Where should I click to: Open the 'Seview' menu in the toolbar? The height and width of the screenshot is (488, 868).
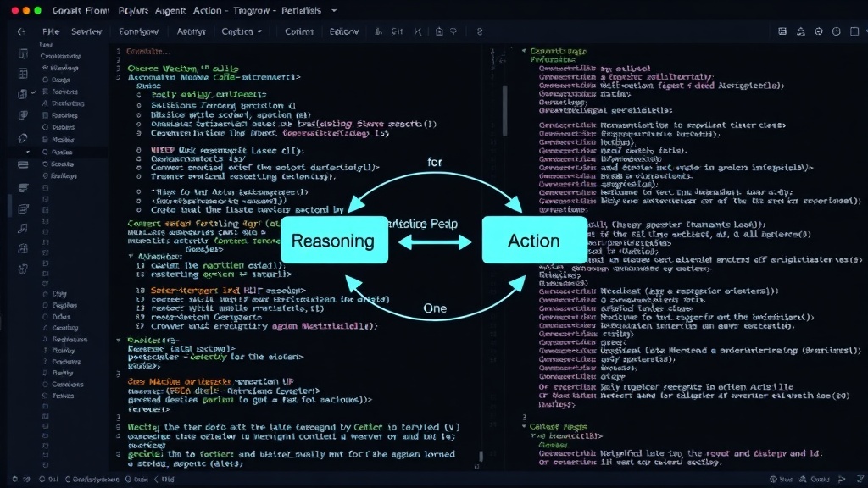pyautogui.click(x=86, y=31)
